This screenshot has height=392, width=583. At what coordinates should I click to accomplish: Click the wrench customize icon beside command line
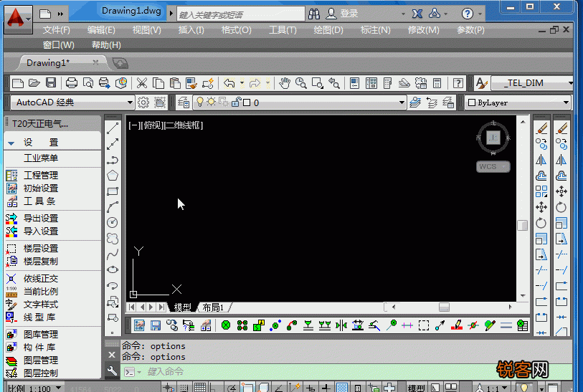pyautogui.click(x=112, y=371)
